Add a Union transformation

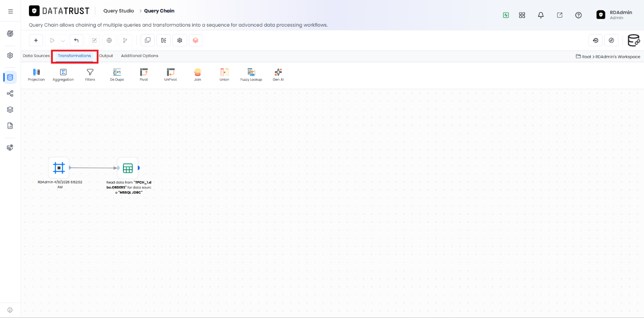[224, 75]
